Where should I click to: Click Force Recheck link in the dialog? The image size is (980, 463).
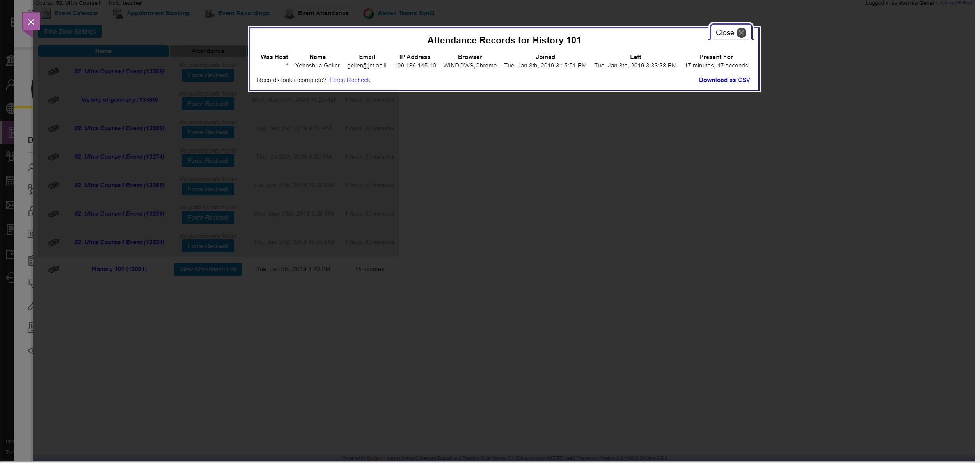tap(350, 80)
